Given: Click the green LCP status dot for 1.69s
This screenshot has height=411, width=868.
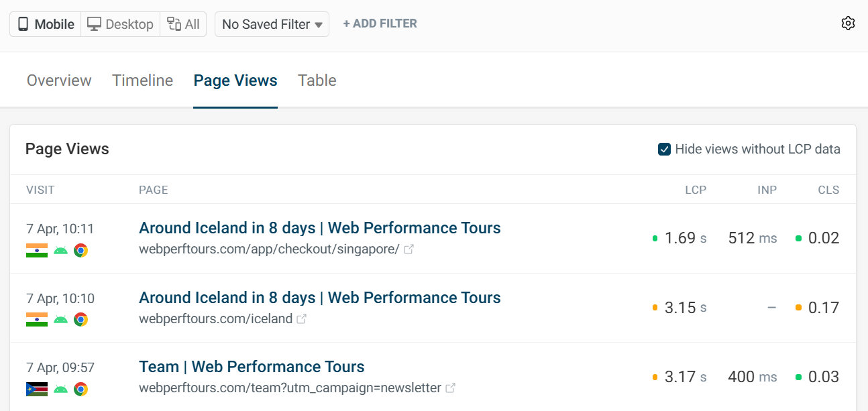Looking at the screenshot, I should [655, 237].
